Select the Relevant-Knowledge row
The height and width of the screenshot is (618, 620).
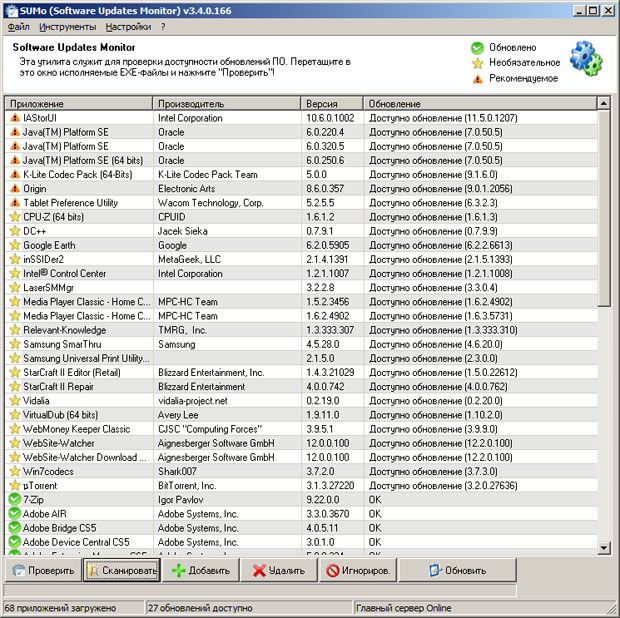click(x=301, y=330)
